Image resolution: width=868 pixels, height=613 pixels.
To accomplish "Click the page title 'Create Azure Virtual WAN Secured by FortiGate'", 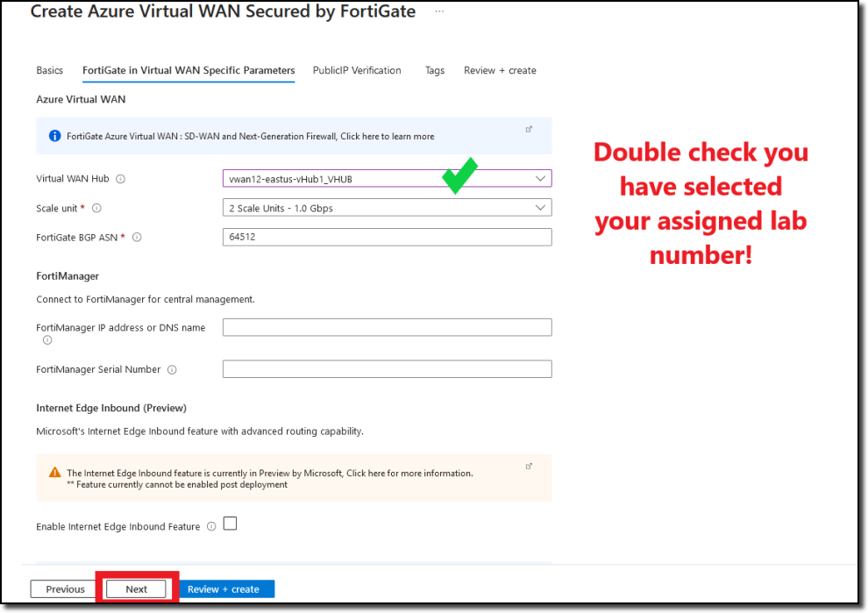I will 223,11.
